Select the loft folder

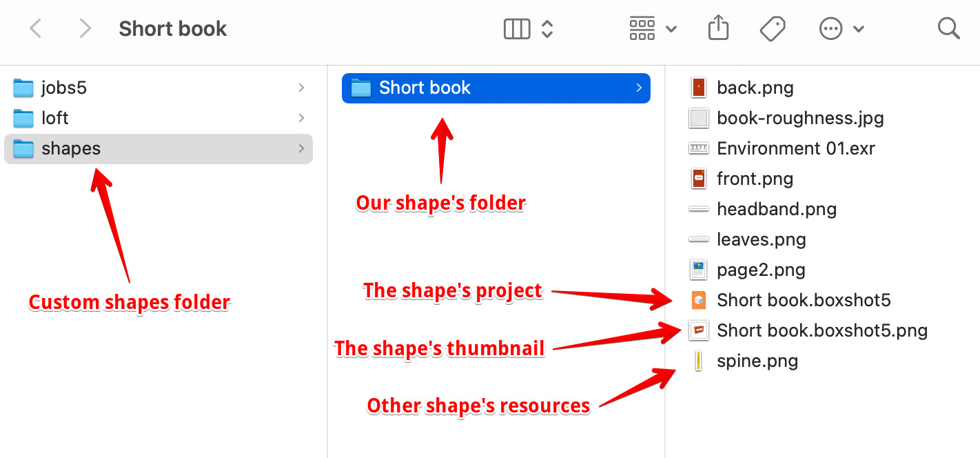pos(55,119)
